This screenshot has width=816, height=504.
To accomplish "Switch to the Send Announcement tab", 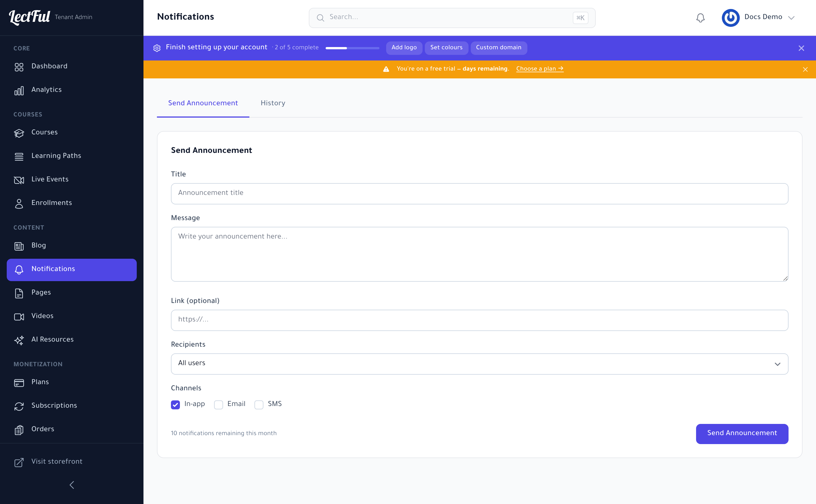I will pyautogui.click(x=203, y=103).
